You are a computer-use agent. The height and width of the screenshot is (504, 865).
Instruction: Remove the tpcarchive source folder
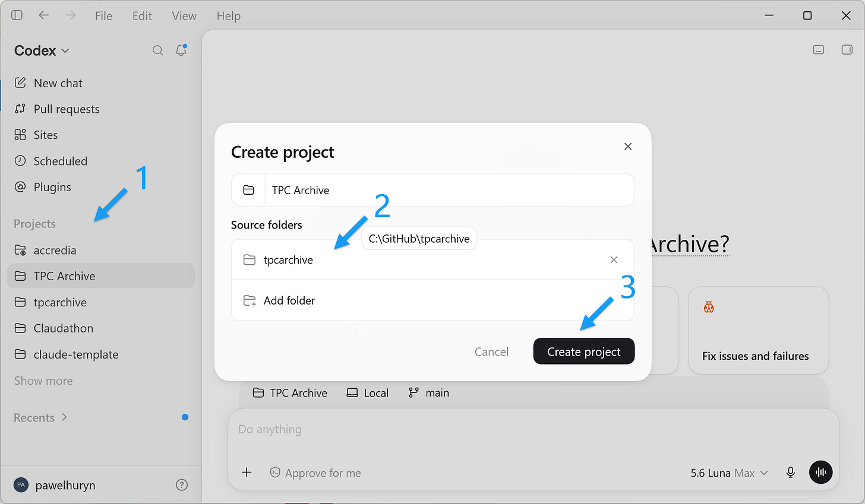tap(614, 260)
